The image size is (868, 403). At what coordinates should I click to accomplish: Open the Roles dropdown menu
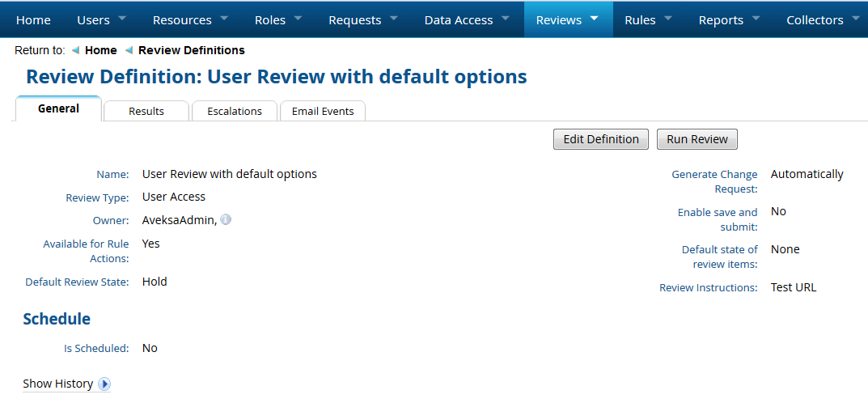(277, 19)
